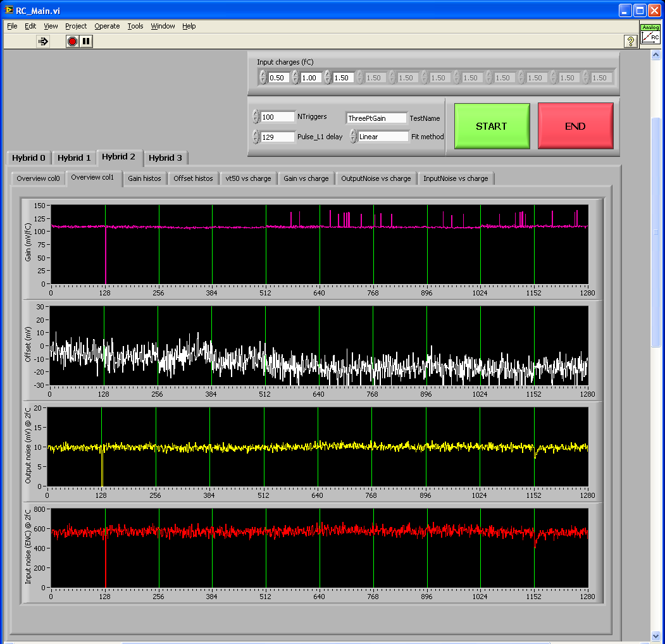Open the Operate menu
This screenshot has width=665, height=644.
tap(107, 26)
